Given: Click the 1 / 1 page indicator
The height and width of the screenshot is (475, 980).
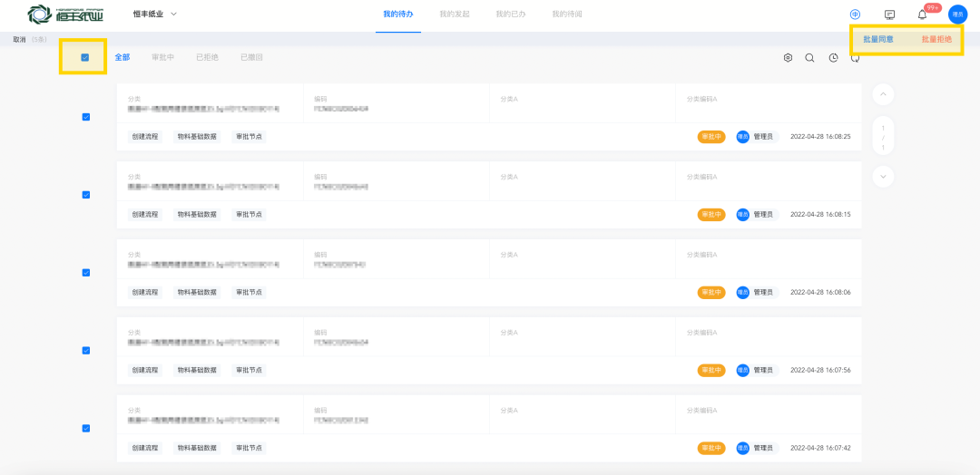Looking at the screenshot, I should 883,137.
